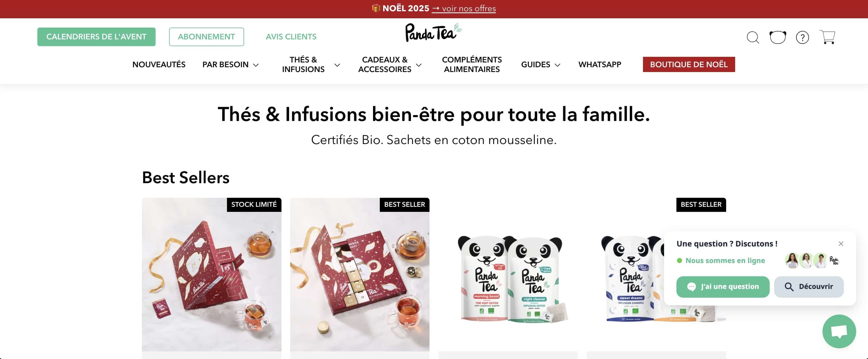Expand the Thés & Infusions menu

(311, 64)
